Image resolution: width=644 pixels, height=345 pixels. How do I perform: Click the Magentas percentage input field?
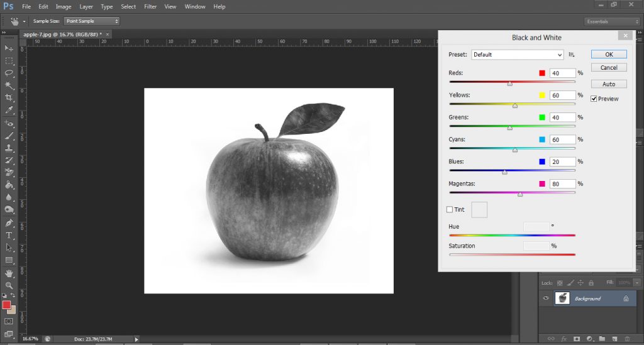tap(563, 184)
